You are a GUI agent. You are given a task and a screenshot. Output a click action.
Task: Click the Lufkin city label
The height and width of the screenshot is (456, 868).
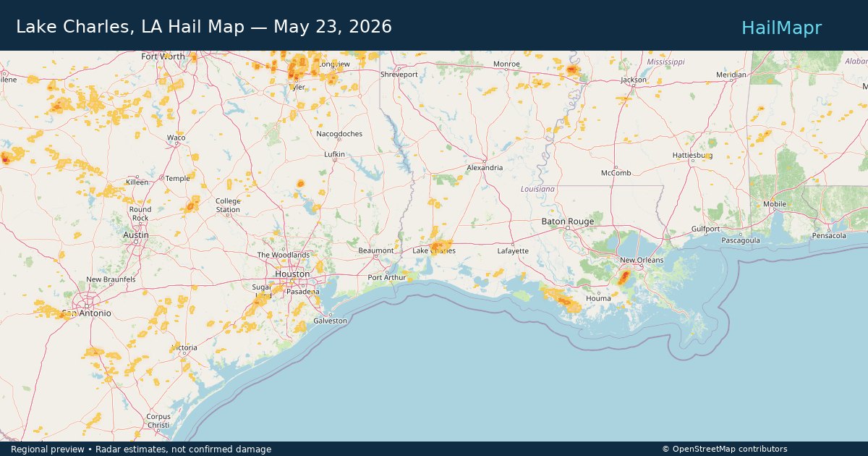coord(334,154)
